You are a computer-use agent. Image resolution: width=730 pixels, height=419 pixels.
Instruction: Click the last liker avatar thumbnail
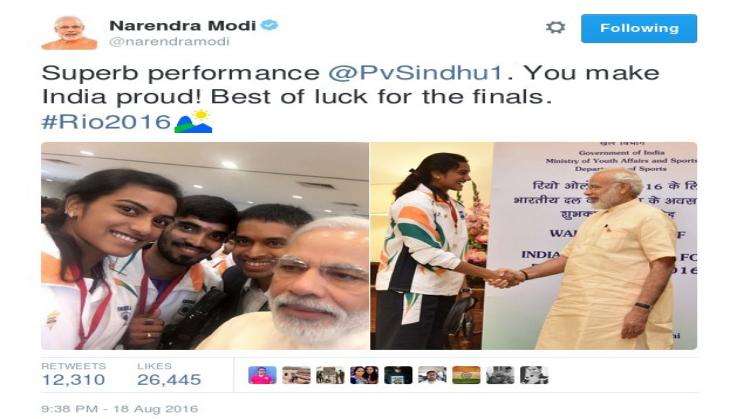[x=534, y=375]
